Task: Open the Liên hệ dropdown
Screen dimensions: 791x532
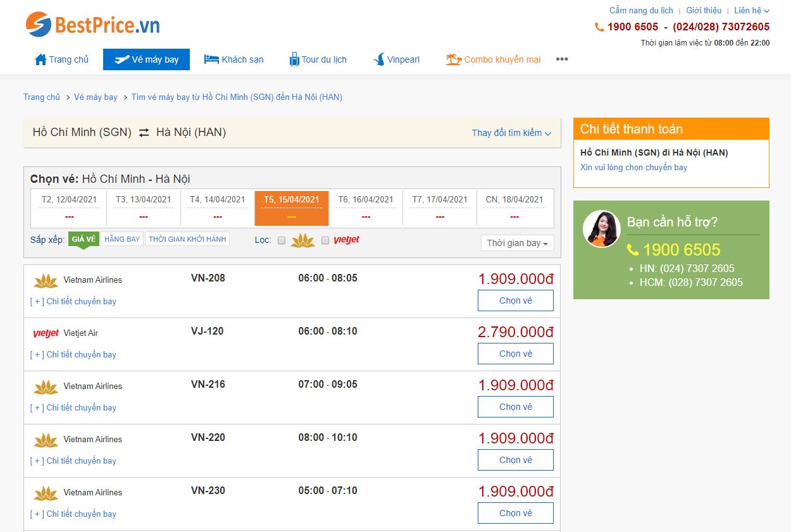Action: point(752,11)
